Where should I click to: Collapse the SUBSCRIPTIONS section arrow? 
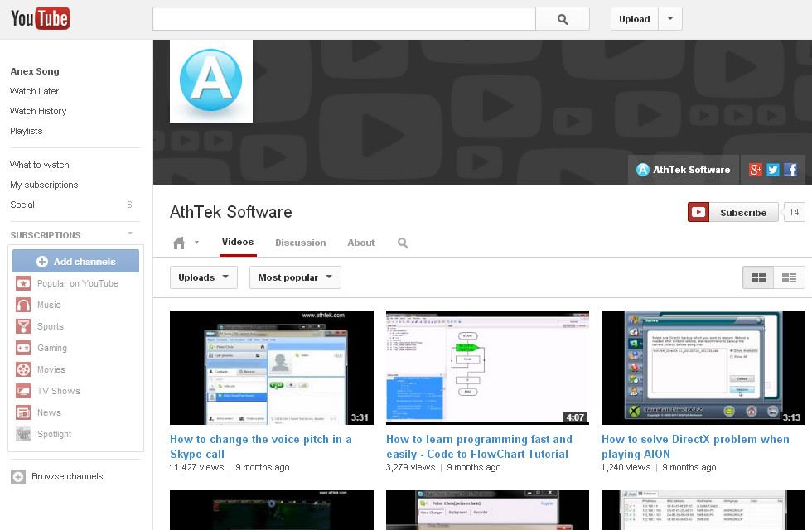(x=131, y=234)
